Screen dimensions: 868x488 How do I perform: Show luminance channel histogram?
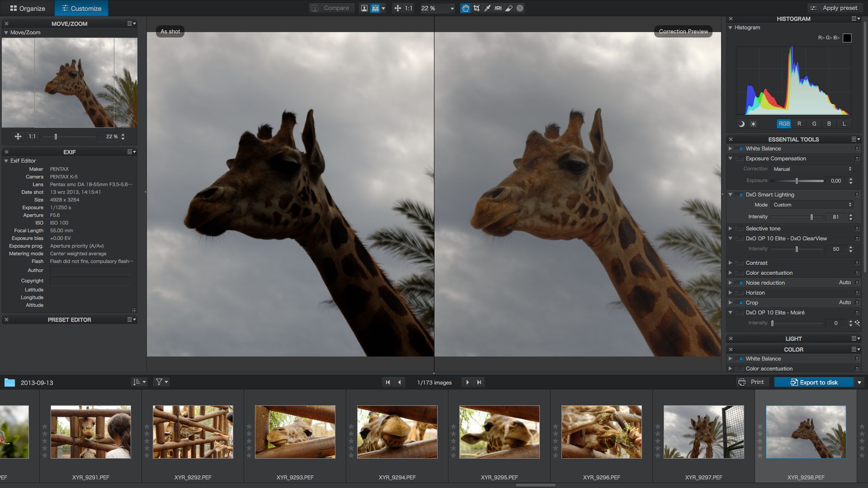844,124
